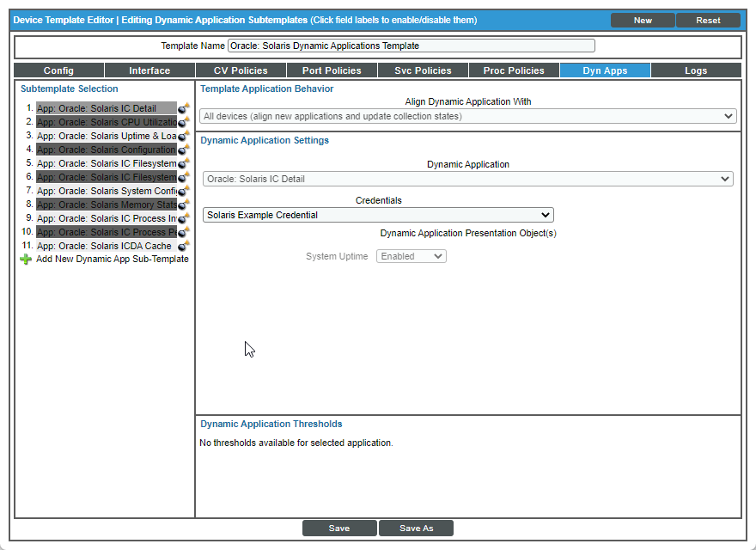Click bomb icon next to Solaris ICDA Cache
The height and width of the screenshot is (550, 756).
183,246
